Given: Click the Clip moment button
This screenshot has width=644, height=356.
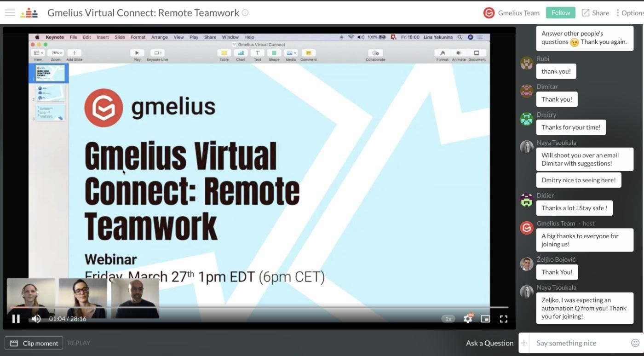Looking at the screenshot, I should pos(34,343).
